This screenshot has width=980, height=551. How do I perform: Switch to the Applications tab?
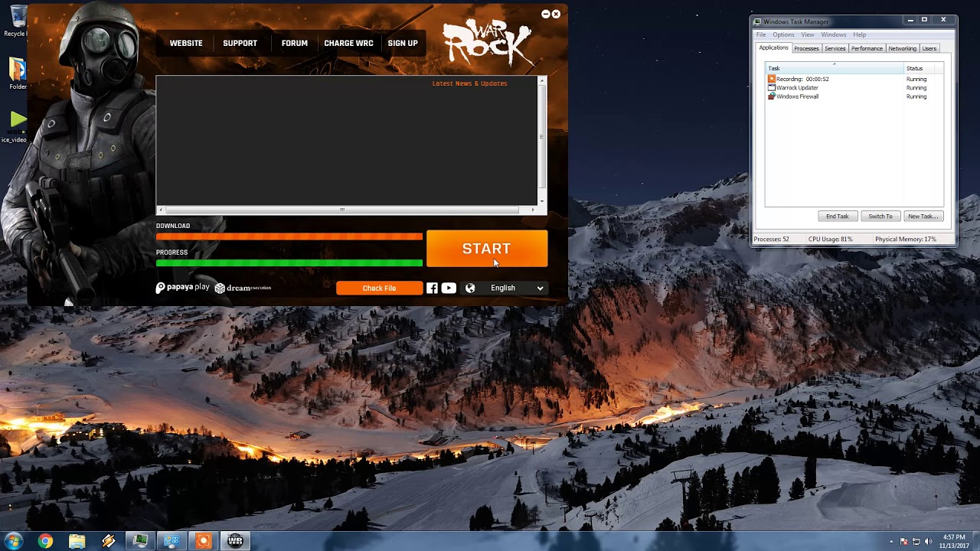tap(773, 47)
